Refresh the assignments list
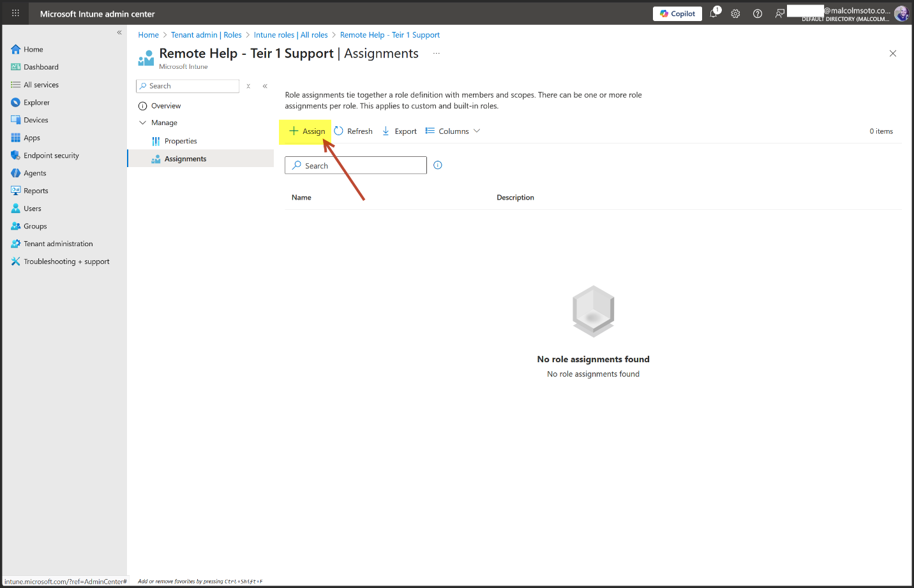Image resolution: width=914 pixels, height=588 pixels. click(354, 131)
